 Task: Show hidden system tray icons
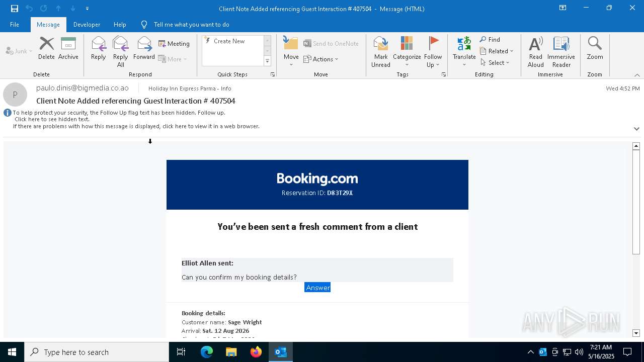tap(530, 352)
